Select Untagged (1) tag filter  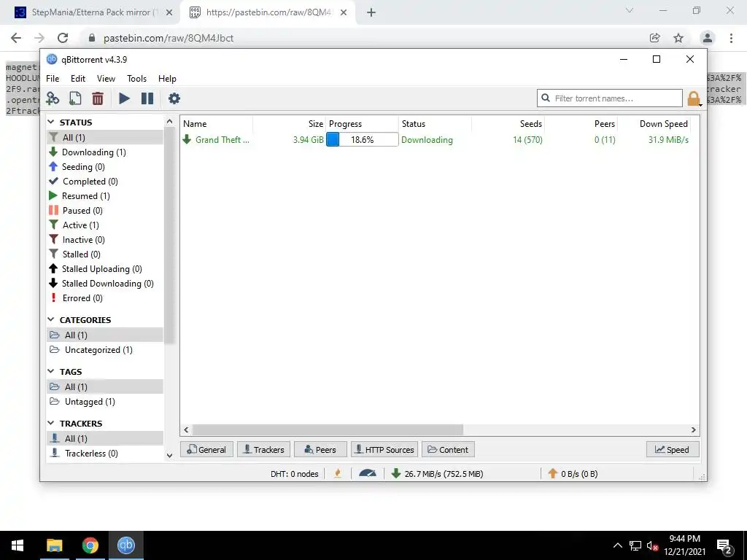pyautogui.click(x=105, y=402)
